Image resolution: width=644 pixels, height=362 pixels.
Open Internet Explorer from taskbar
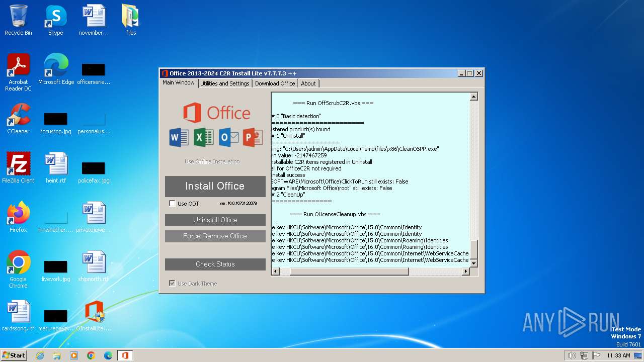(x=40, y=355)
